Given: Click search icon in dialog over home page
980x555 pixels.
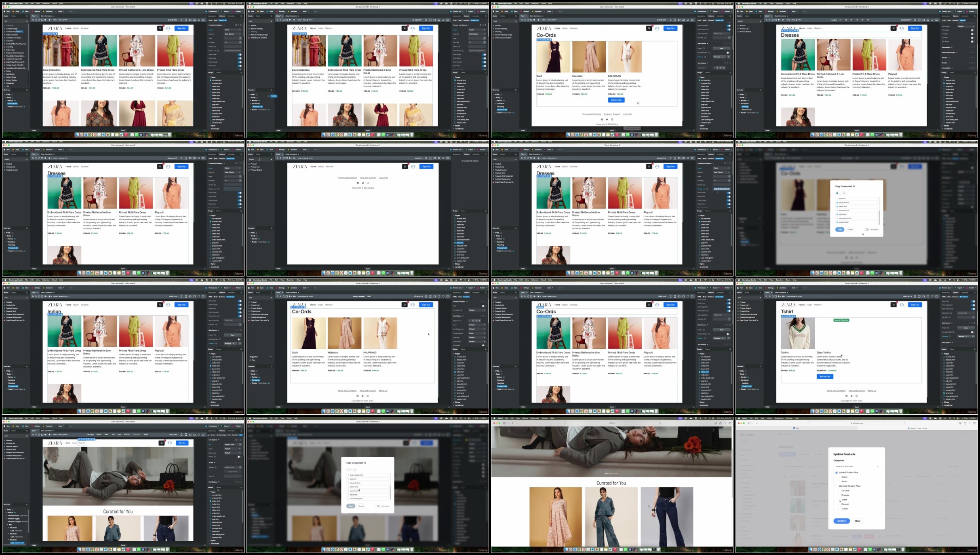Looking at the screenshot, I should (355, 470).
